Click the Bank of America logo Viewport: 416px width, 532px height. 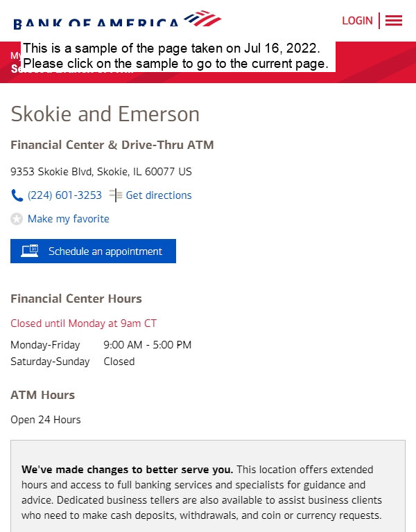coord(117,19)
